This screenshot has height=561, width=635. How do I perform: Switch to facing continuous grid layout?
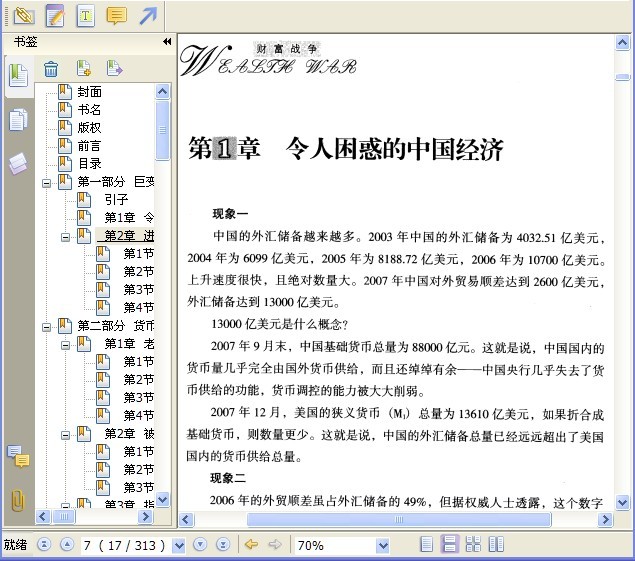(x=473, y=544)
